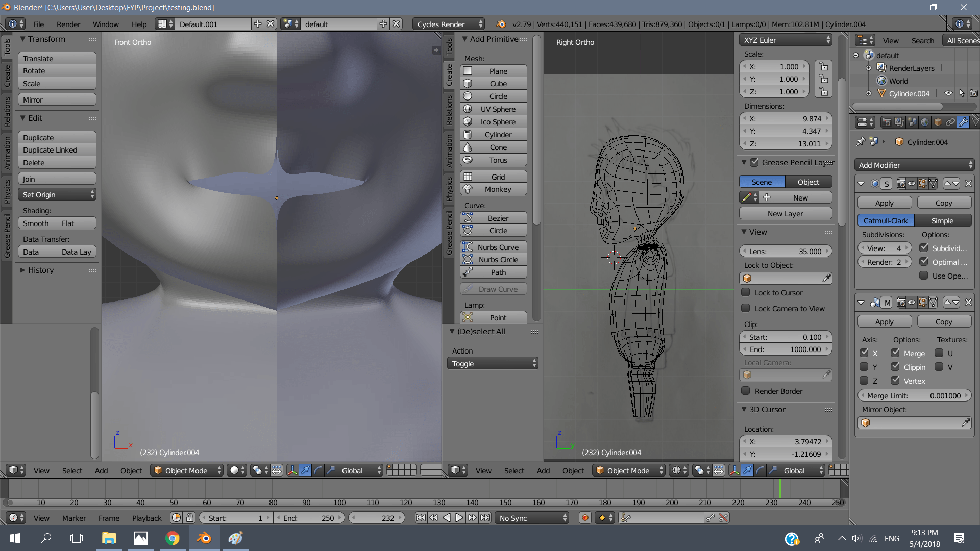Image resolution: width=980 pixels, height=551 pixels.
Task: Adjust the Lens slider set to 35.000
Action: [x=785, y=251]
